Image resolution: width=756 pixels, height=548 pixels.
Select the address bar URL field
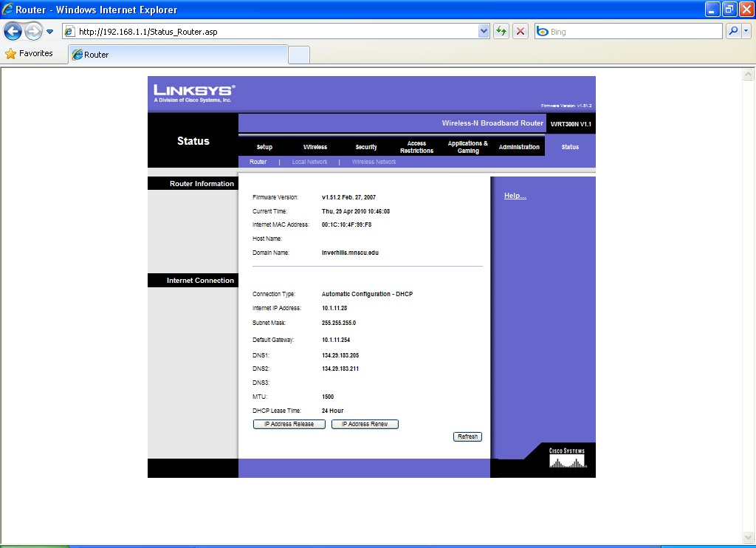tap(278, 32)
